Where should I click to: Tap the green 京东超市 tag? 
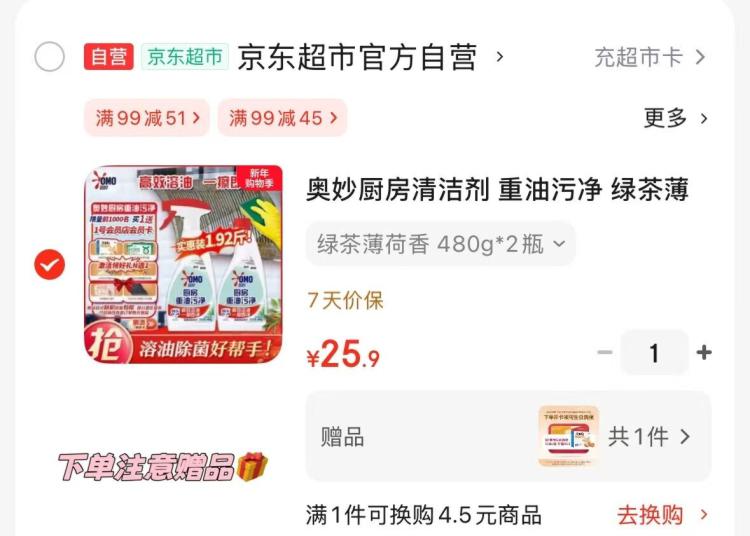(185, 56)
